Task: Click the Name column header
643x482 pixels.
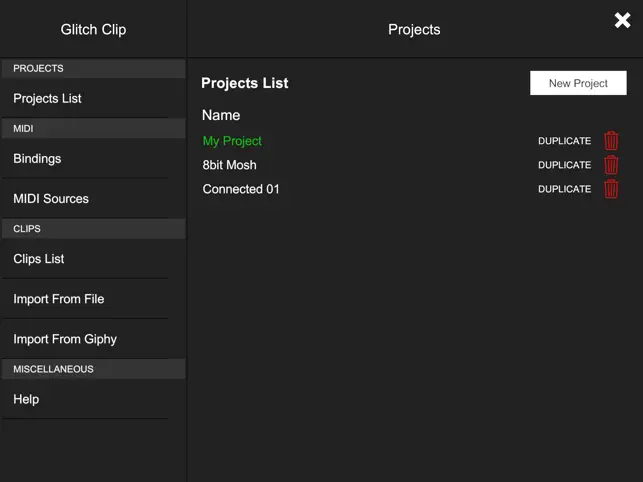Action: point(221,115)
